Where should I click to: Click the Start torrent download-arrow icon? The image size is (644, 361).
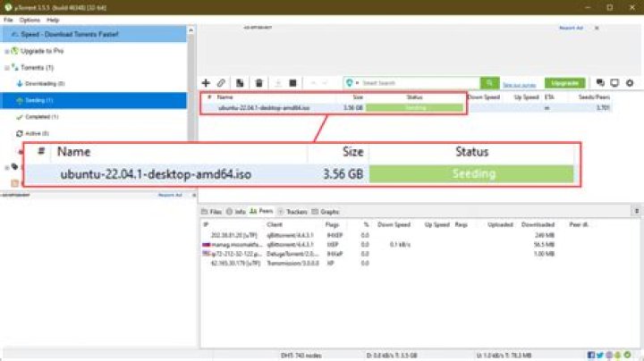click(278, 83)
